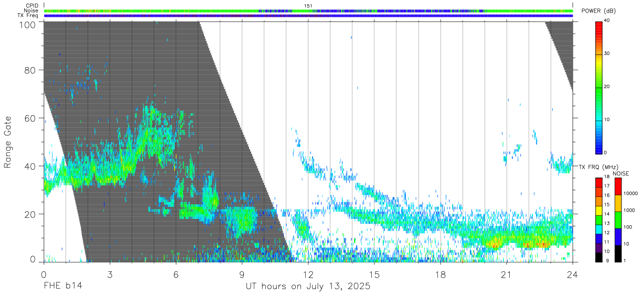Click the 'UT hours on July 13, 2025' caption
The image size is (644, 297).
pyautogui.click(x=308, y=287)
